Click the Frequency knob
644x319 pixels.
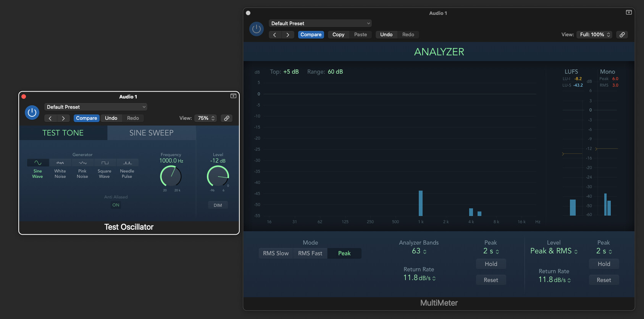(171, 176)
